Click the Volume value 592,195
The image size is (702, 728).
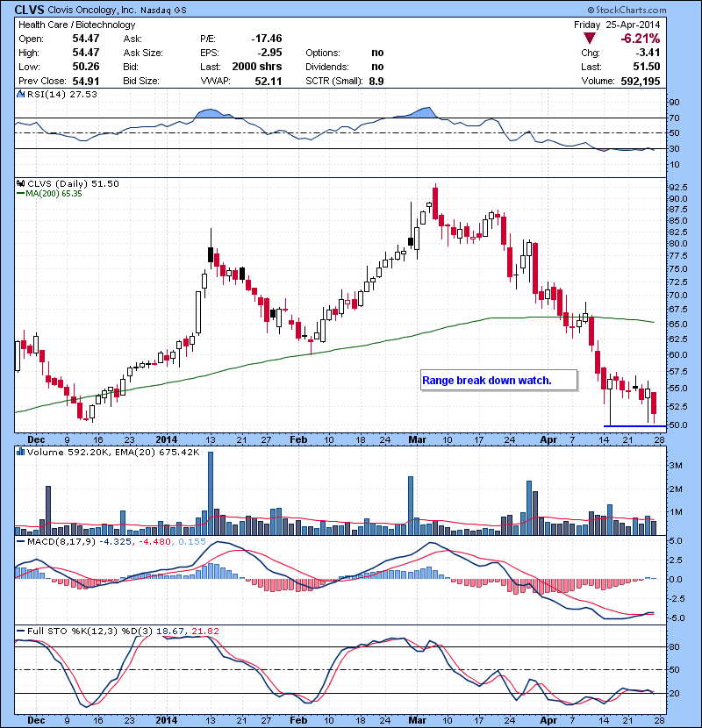point(641,81)
